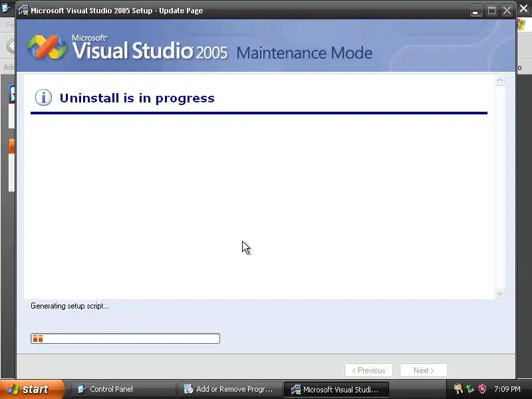Click the setup icon in the title bar
532x399 pixels.
click(x=23, y=11)
